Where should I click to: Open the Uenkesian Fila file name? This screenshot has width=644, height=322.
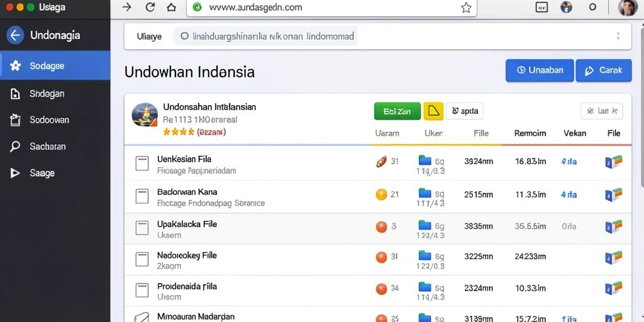184,159
